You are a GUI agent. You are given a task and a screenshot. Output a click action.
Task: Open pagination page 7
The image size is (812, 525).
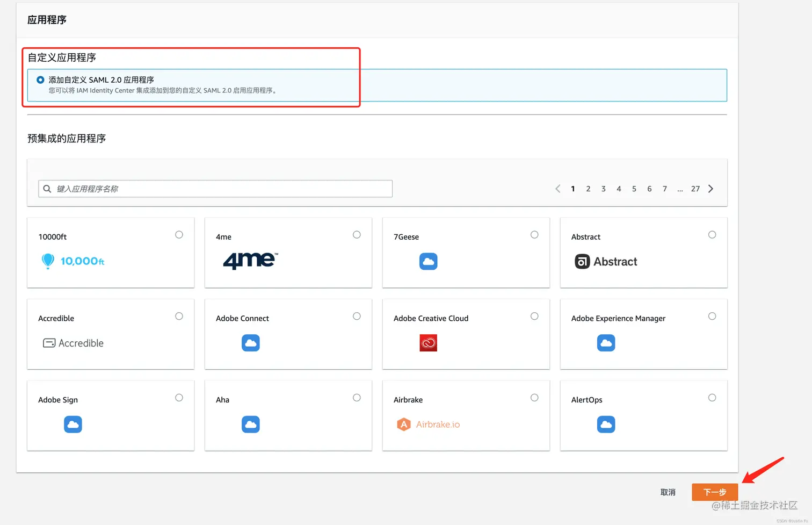[665, 189]
